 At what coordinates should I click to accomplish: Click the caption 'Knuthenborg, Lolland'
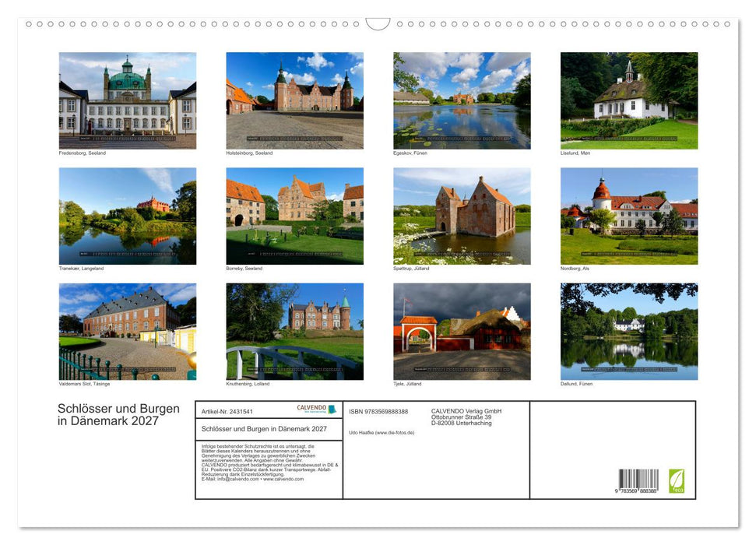(x=248, y=384)
